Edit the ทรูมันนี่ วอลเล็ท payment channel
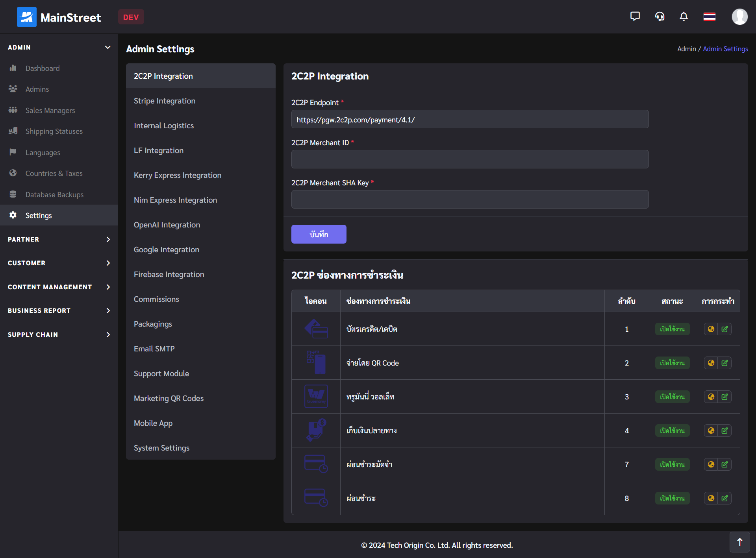 tap(724, 397)
